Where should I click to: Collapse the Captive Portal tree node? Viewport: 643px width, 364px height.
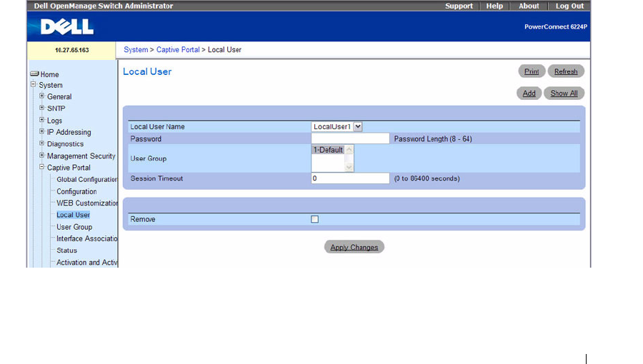pos(42,167)
